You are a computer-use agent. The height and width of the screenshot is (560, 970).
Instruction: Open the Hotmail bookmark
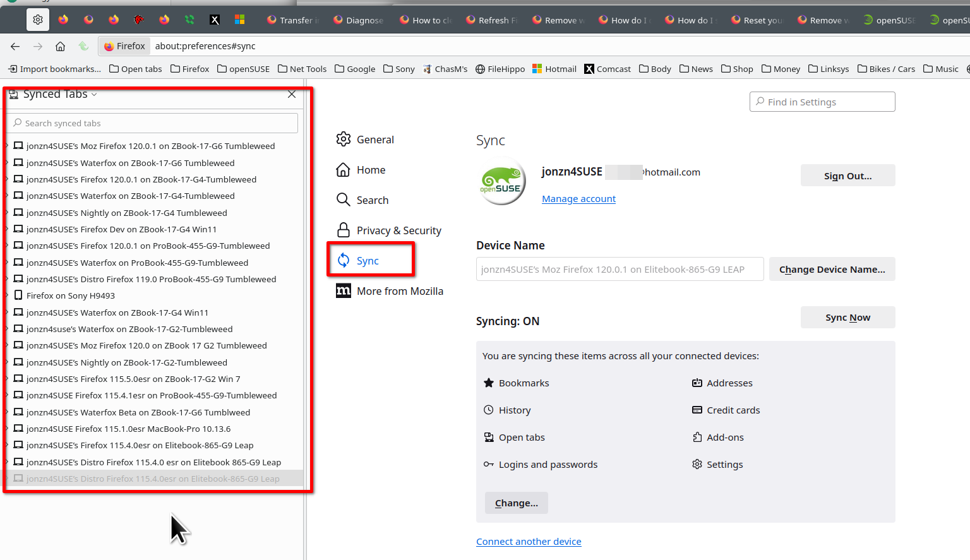click(x=554, y=69)
